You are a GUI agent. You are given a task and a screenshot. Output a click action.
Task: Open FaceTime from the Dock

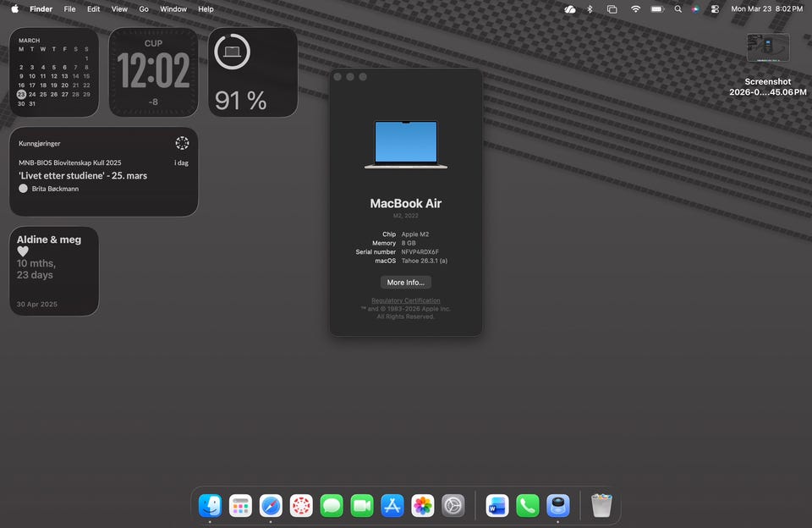click(362, 506)
